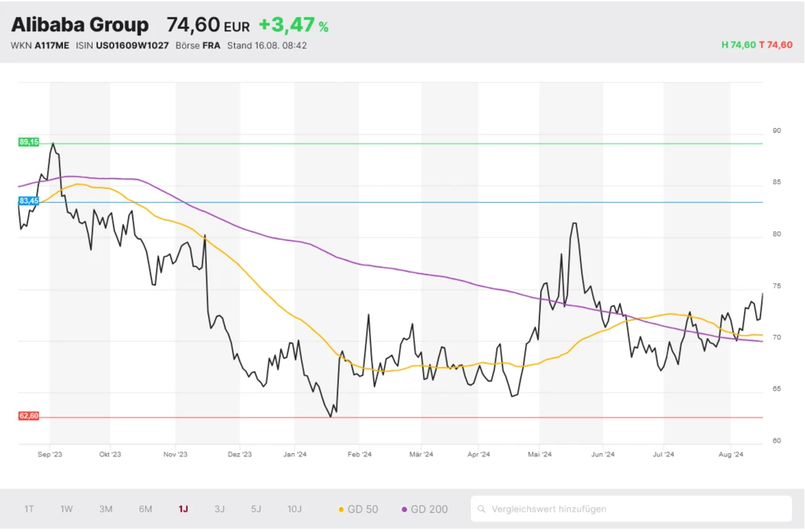This screenshot has width=805, height=532.
Task: Click the Alibaba Group title
Action: pyautogui.click(x=80, y=25)
